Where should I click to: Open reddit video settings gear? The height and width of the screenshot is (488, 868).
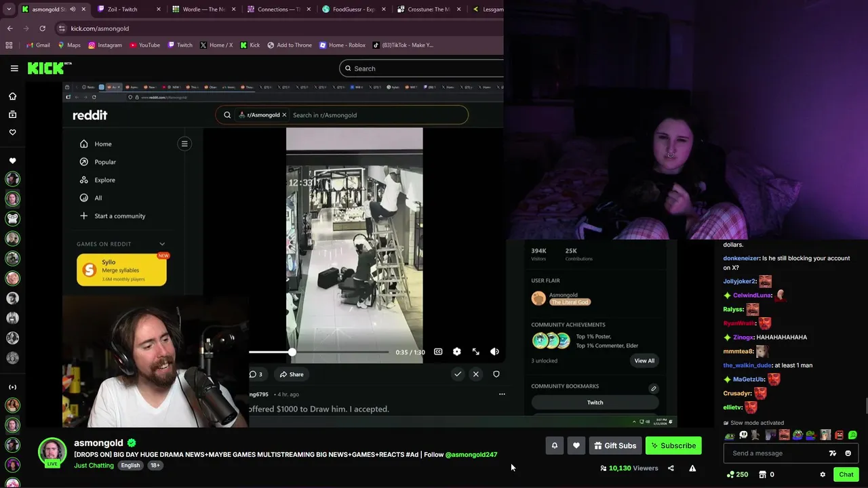pyautogui.click(x=456, y=352)
